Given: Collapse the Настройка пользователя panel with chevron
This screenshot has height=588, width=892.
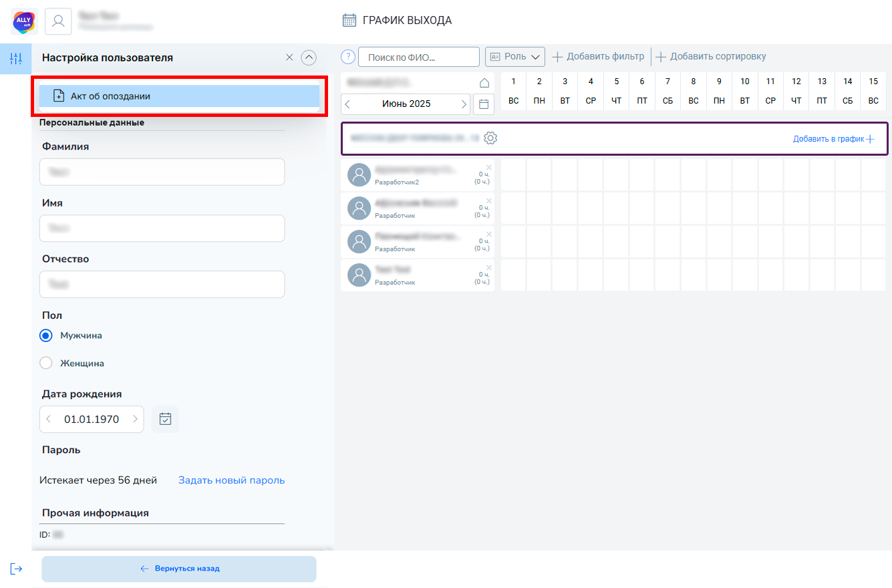Looking at the screenshot, I should pyautogui.click(x=309, y=57).
